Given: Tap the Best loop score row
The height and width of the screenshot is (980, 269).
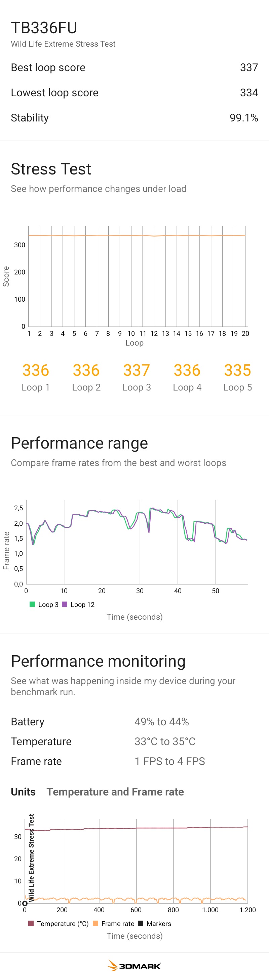Looking at the screenshot, I should (x=134, y=67).
